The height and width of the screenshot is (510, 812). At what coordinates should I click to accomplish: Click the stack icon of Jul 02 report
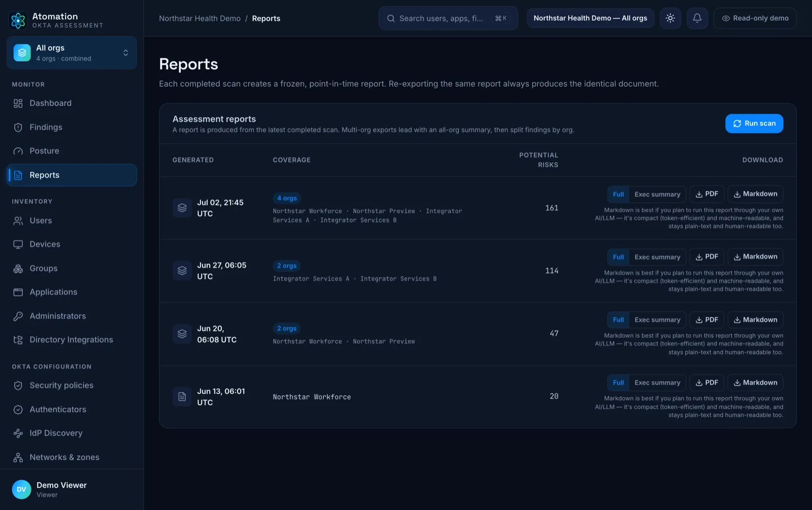(182, 208)
